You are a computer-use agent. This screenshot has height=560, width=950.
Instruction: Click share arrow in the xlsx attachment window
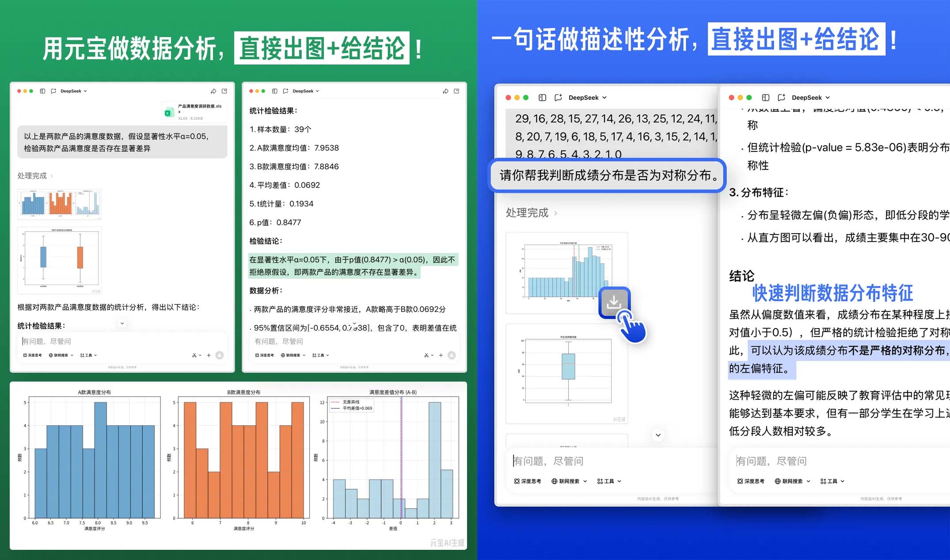213,91
